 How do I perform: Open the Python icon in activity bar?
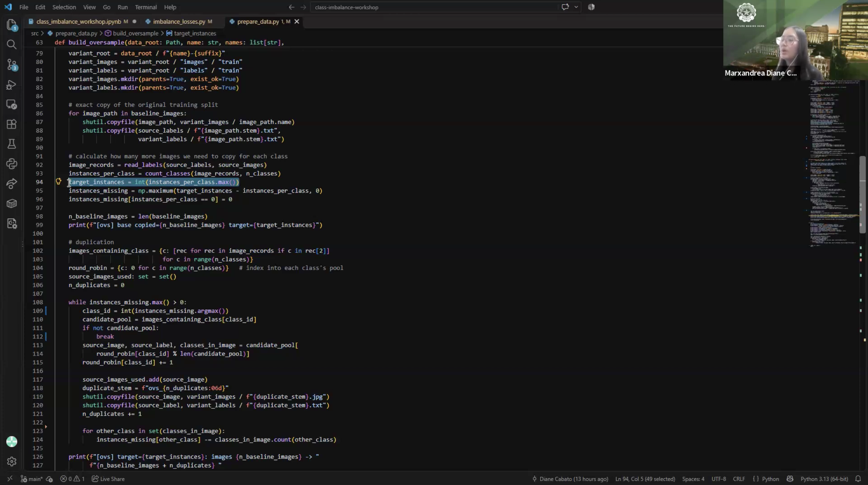[12, 164]
